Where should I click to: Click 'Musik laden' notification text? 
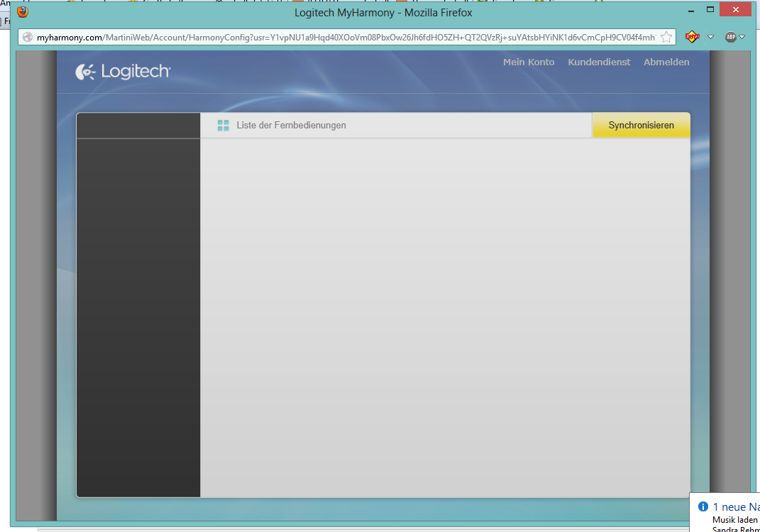pos(734,519)
